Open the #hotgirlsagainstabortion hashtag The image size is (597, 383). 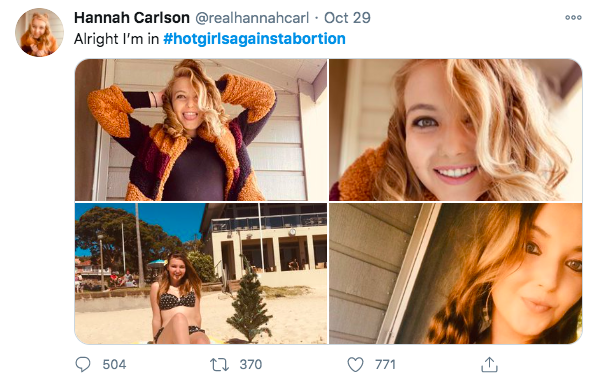[x=254, y=39]
